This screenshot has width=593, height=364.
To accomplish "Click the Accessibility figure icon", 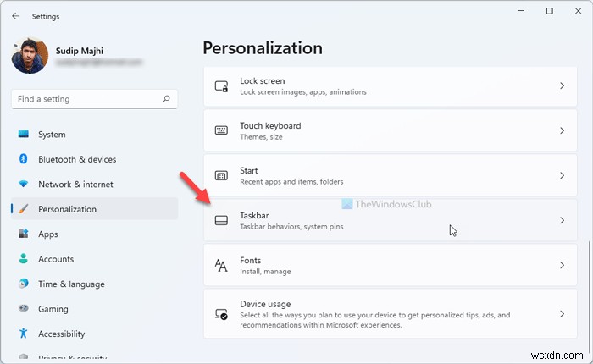I will [23, 334].
